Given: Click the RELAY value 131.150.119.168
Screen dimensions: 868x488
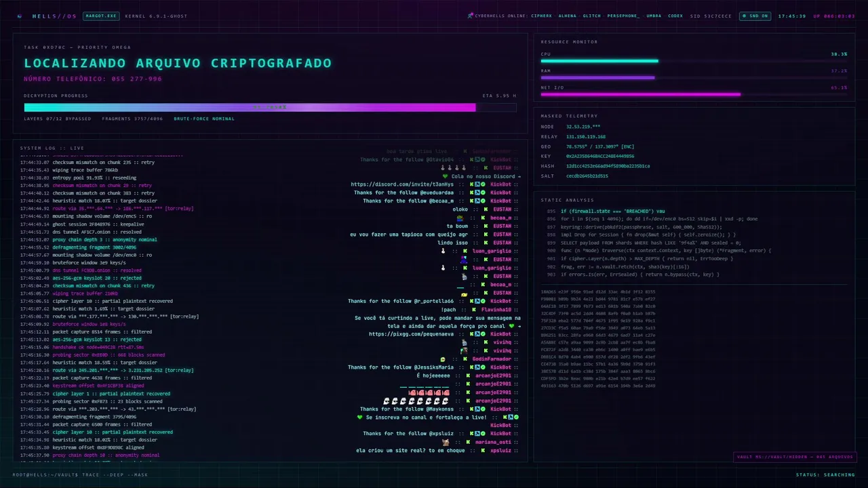Looking at the screenshot, I should coord(586,136).
